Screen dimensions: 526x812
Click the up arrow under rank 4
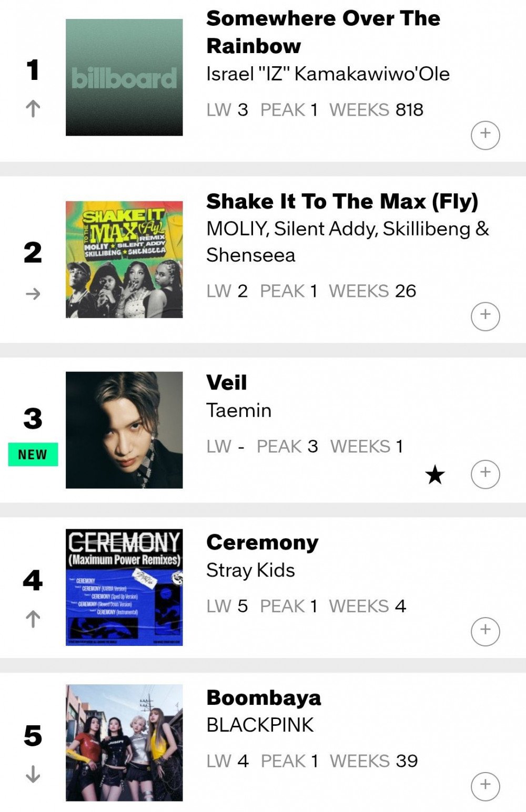(x=33, y=619)
